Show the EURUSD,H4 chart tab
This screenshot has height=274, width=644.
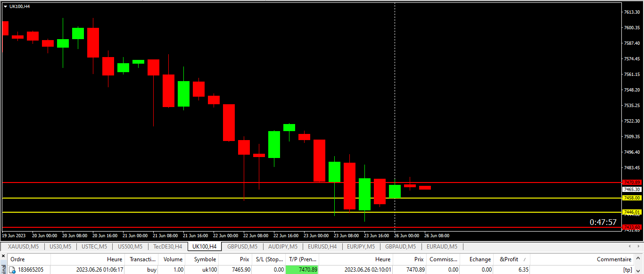point(322,247)
